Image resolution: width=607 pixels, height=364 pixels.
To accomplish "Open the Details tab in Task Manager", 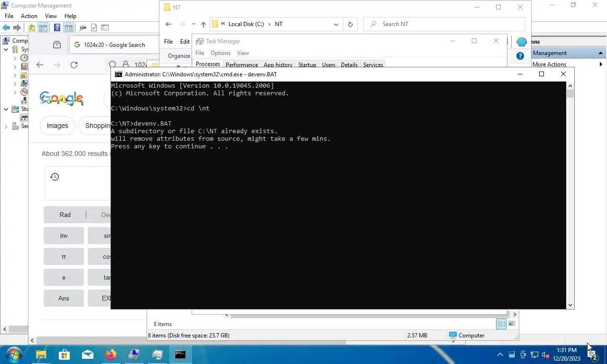I will click(x=349, y=65).
